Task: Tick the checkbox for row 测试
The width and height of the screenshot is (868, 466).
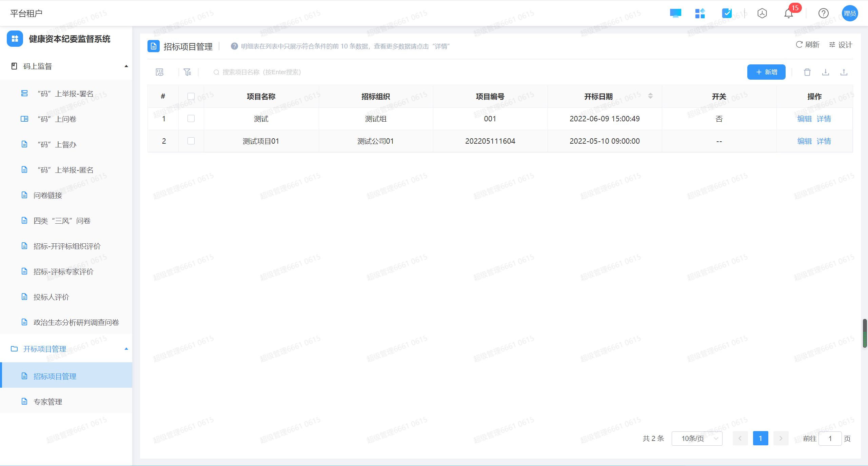Action: (191, 119)
